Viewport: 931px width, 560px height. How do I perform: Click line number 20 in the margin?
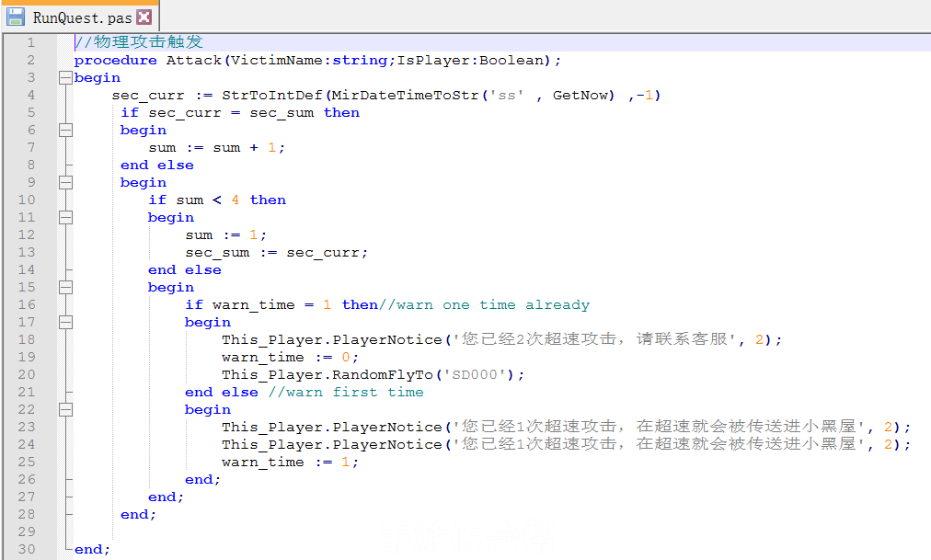pos(27,374)
